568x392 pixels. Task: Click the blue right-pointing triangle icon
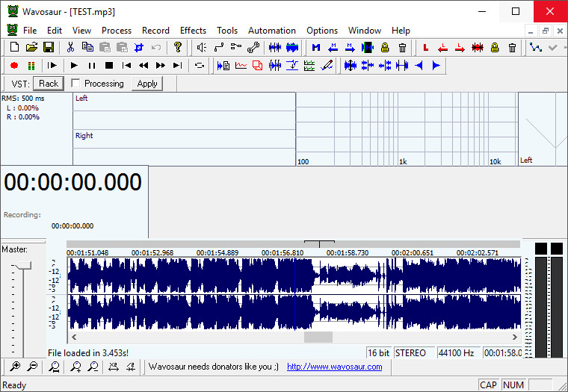pos(436,66)
